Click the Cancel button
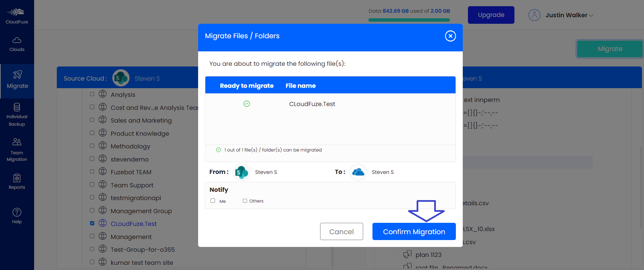This screenshot has height=270, width=644. tap(341, 231)
